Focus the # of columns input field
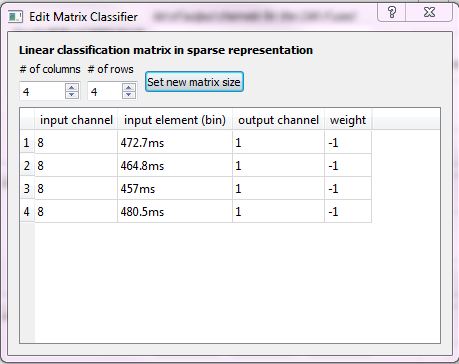This screenshot has width=459, height=364. (42, 91)
